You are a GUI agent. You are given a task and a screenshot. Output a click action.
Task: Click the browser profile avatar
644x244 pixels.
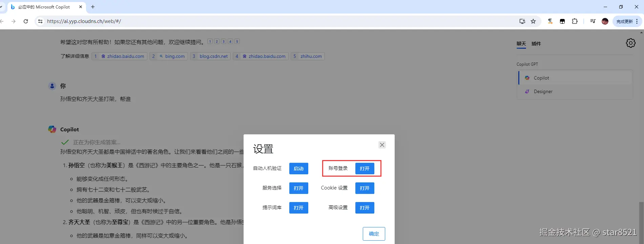click(x=605, y=21)
